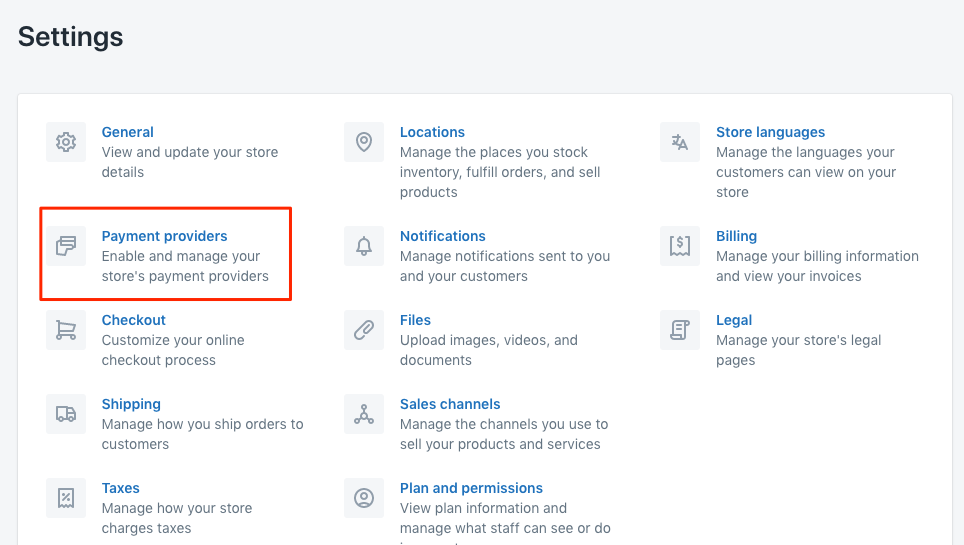This screenshot has width=964, height=545.
Task: Click the Checkout shopping cart icon
Action: point(66,330)
